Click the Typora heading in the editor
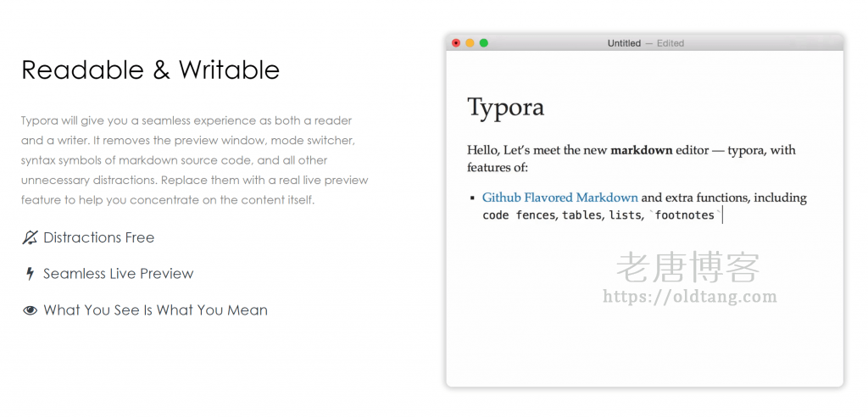The width and height of the screenshot is (868, 418). [505, 109]
